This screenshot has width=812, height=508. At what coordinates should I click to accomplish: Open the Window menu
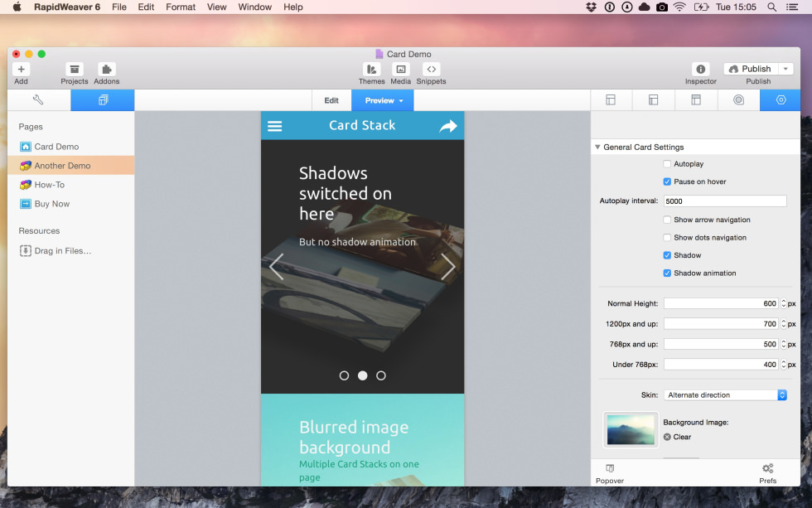255,7
